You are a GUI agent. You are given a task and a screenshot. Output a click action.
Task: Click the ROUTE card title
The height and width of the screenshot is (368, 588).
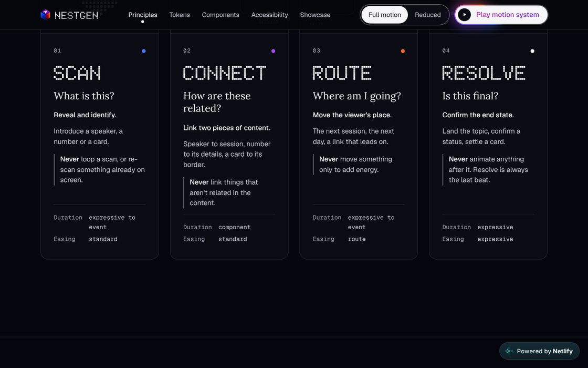click(x=342, y=73)
